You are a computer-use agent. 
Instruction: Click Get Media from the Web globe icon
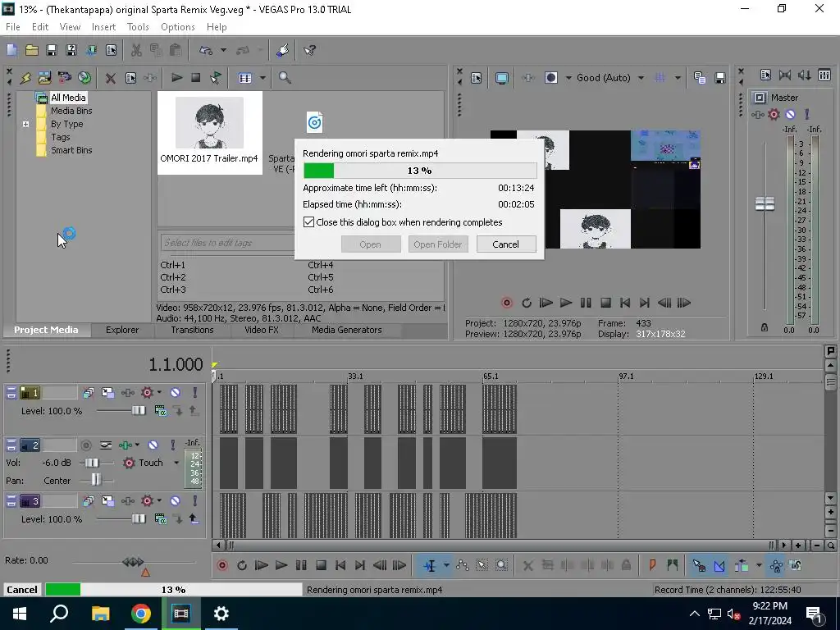84,78
